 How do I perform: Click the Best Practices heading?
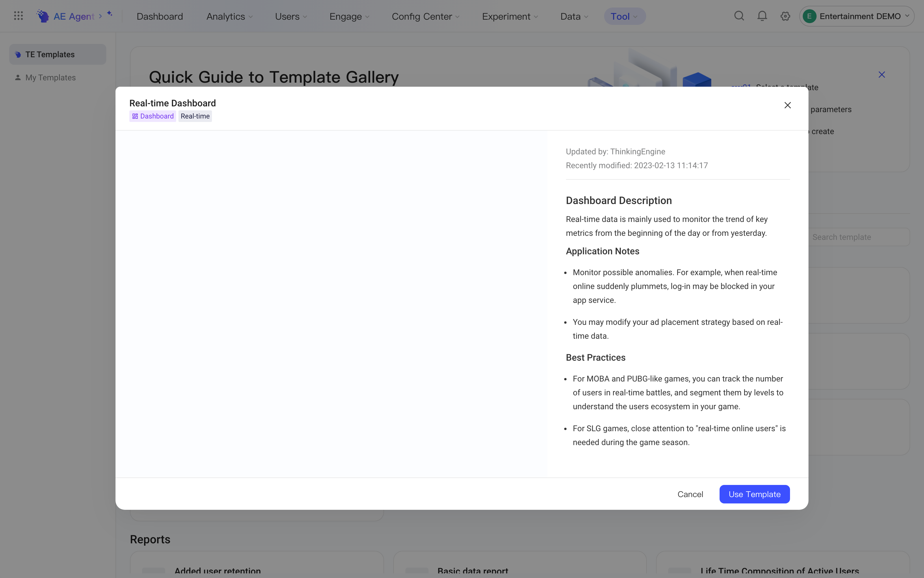point(596,357)
